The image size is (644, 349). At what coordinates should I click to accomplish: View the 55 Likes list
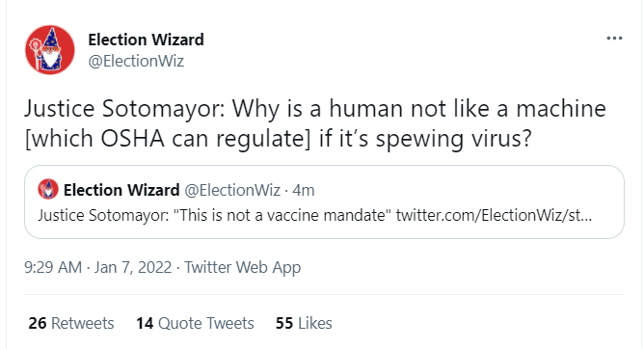[304, 323]
